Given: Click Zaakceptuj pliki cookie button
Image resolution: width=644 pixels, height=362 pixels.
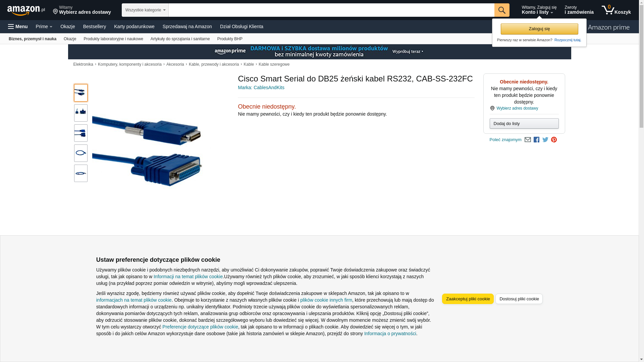Looking at the screenshot, I should [x=468, y=299].
